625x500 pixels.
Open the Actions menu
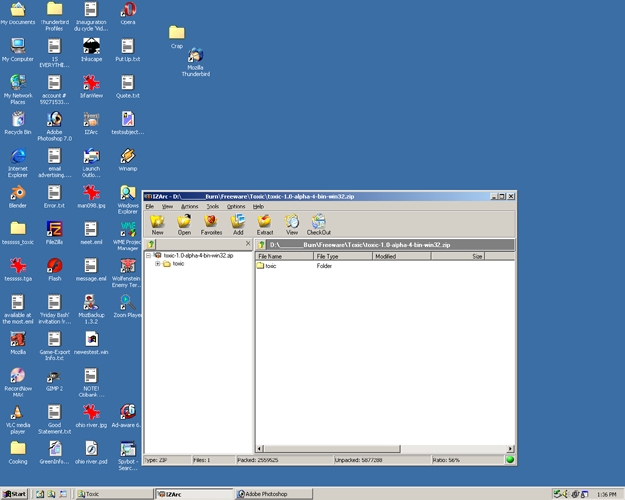(189, 207)
